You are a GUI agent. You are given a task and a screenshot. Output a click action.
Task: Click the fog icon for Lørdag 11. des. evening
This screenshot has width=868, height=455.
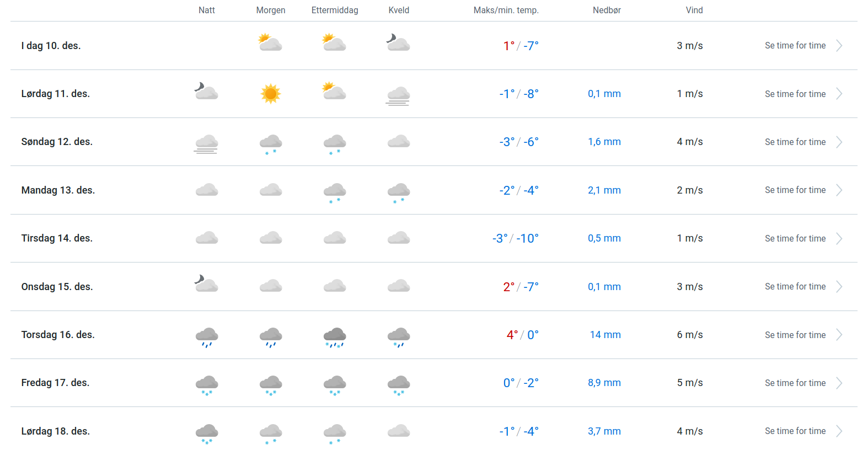point(398,95)
